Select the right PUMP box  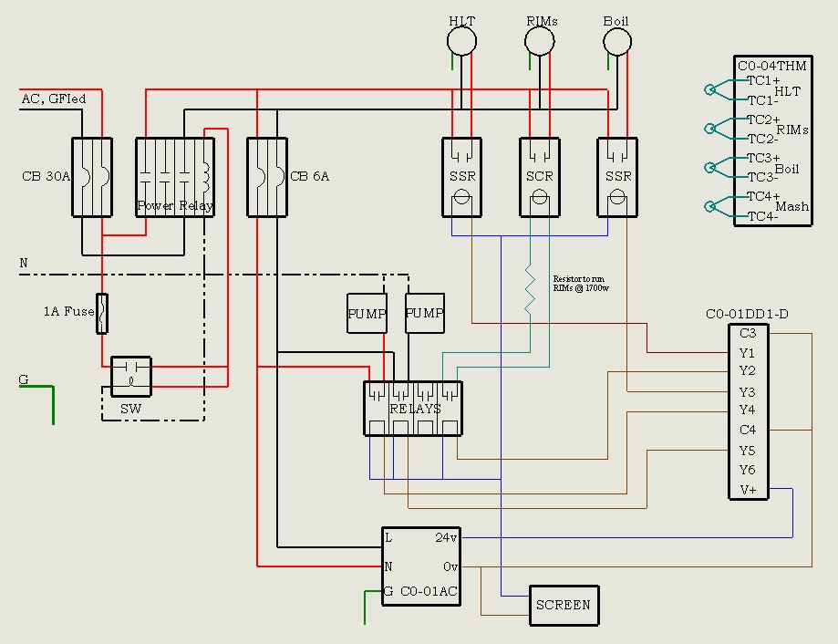425,313
